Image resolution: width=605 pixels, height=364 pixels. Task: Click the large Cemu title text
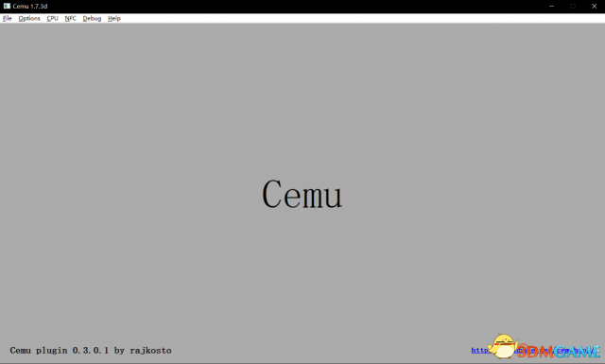[302, 194]
